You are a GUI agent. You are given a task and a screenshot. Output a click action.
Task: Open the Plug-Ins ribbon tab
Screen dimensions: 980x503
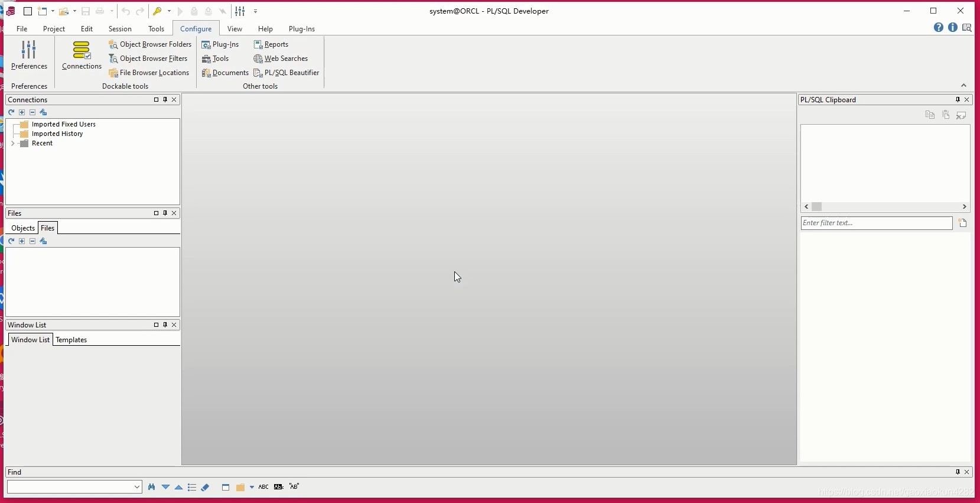click(x=302, y=28)
